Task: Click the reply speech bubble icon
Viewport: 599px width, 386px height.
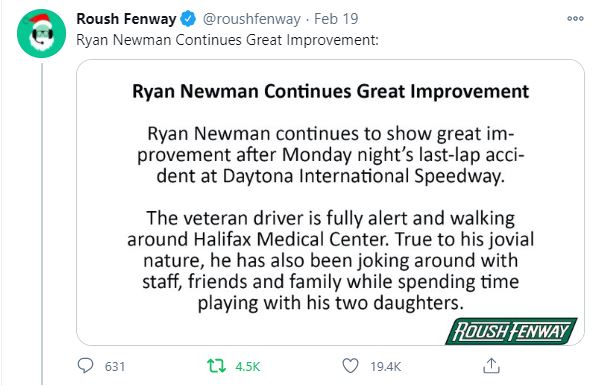Action: [85, 366]
